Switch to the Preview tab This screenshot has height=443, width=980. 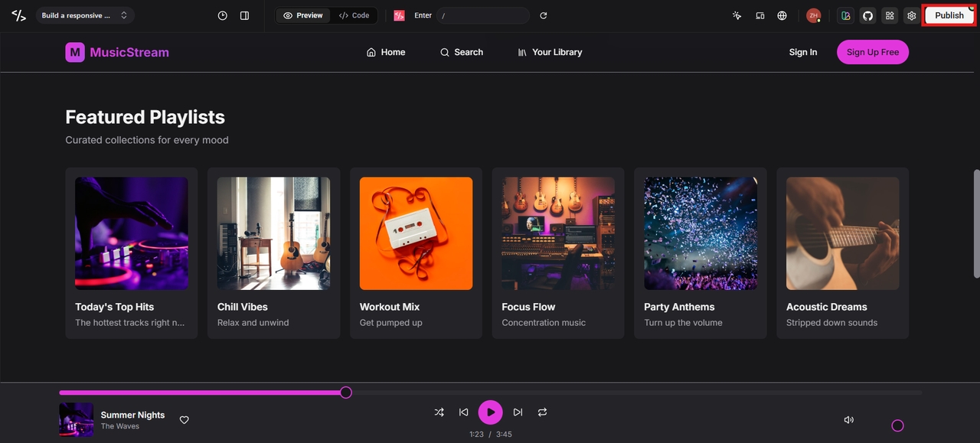click(x=303, y=15)
